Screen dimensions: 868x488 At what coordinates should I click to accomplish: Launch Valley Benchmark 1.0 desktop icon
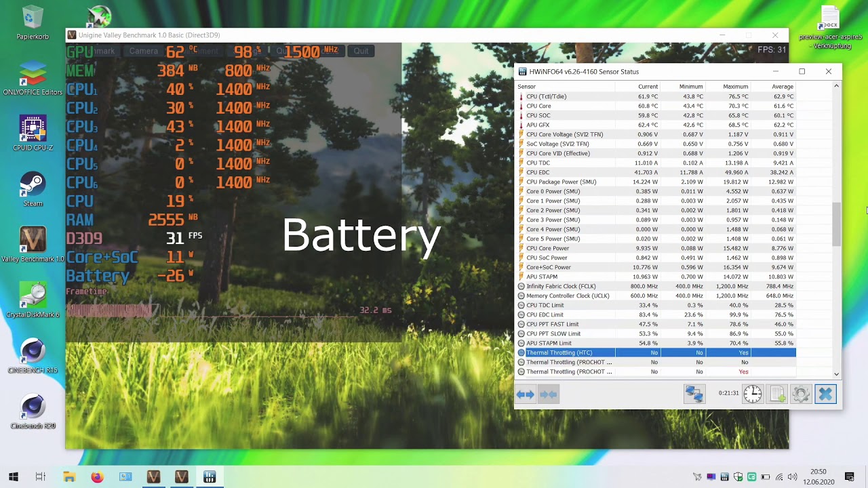coord(33,245)
